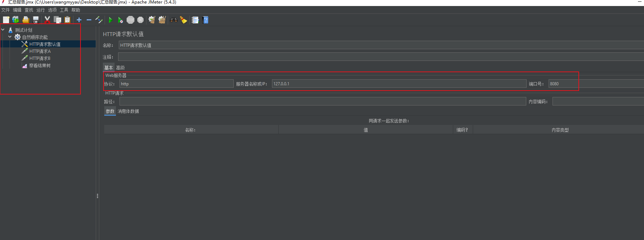
Task: Click the 名称 column header in parameters table
Action: (191, 130)
